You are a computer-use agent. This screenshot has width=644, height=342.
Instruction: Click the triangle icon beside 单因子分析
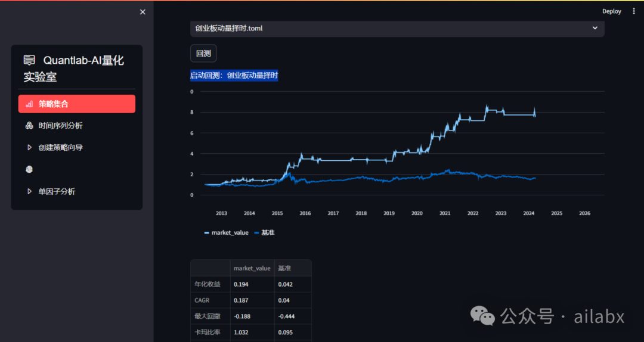click(x=29, y=191)
